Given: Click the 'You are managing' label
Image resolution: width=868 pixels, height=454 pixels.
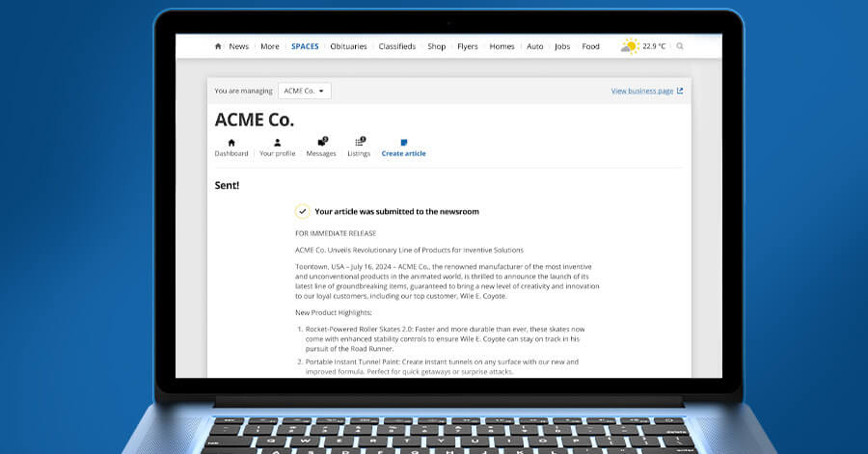Looking at the screenshot, I should 244,91.
